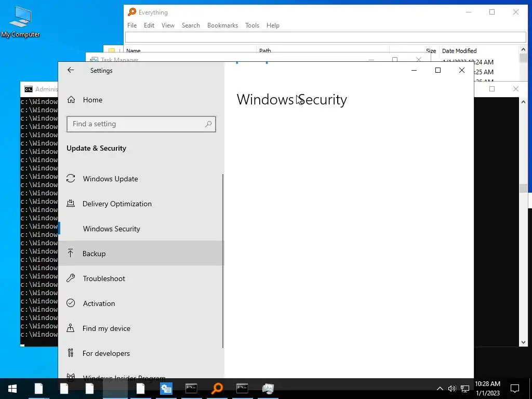Viewport: 532px width, 399px height.
Task: Open the Tools menu in Everything
Action: point(252,25)
